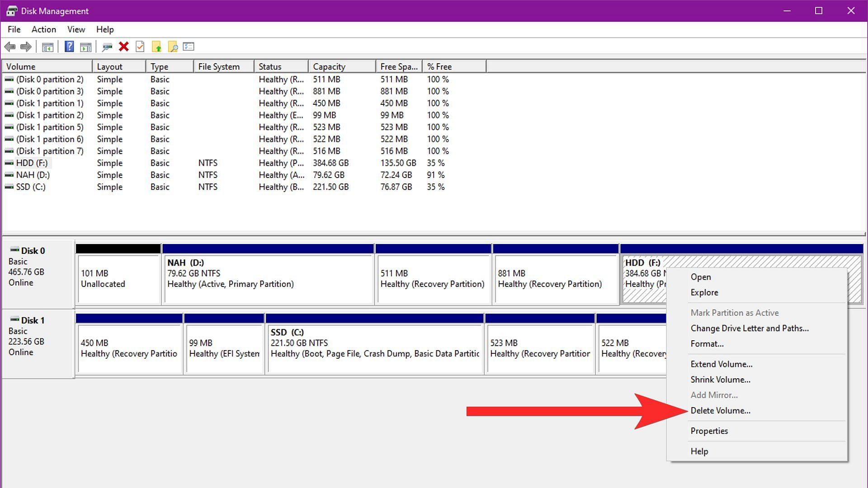This screenshot has height=488, width=868.
Task: Sort by the Layout column header
Action: (119, 66)
